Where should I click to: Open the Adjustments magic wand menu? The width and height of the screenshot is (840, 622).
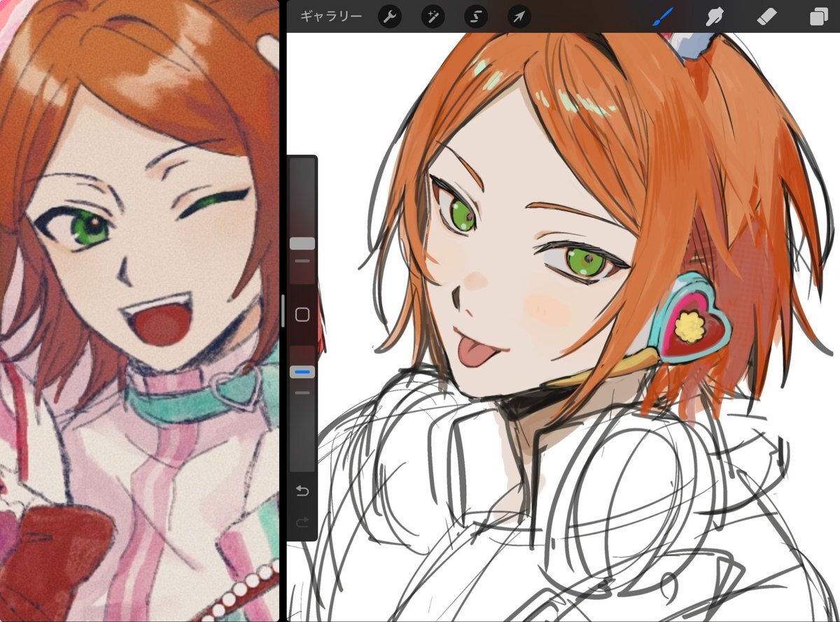coord(433,16)
